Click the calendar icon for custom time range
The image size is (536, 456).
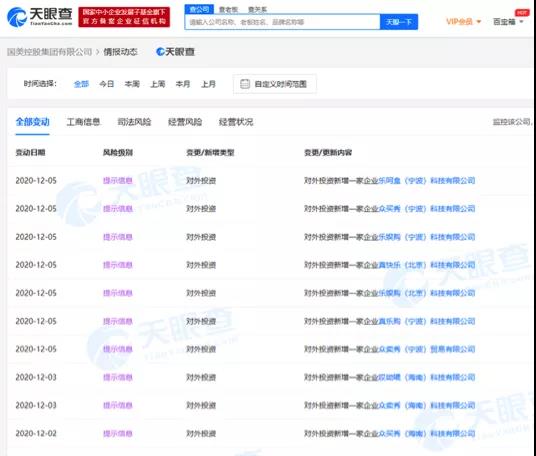coord(245,84)
